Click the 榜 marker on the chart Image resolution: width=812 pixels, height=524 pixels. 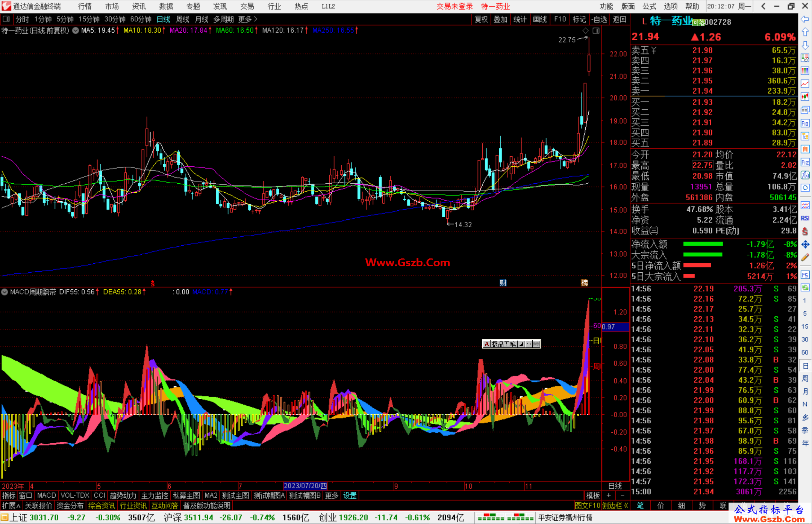[585, 283]
